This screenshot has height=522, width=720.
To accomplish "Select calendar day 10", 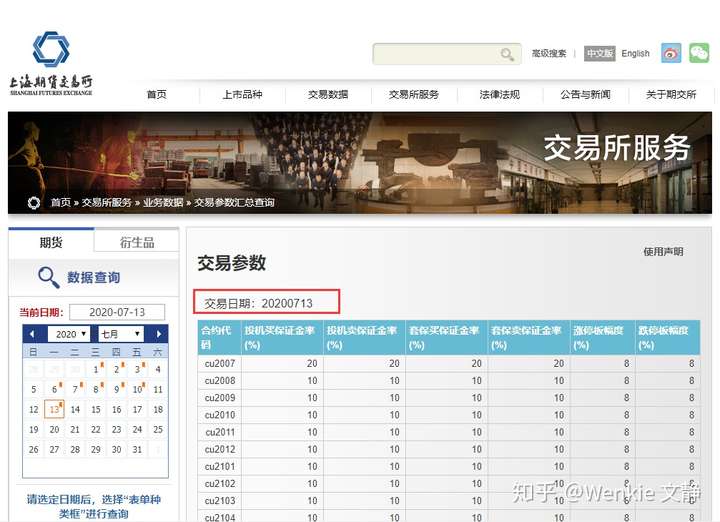I will (137, 389).
